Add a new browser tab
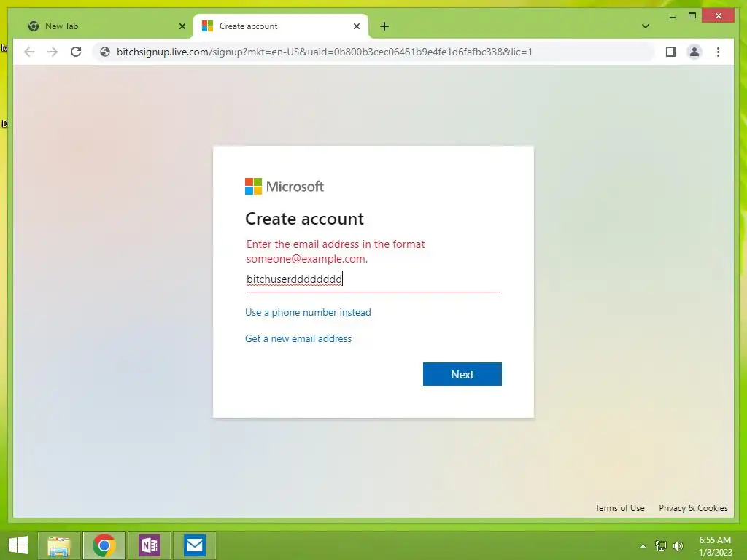Image resolution: width=747 pixels, height=560 pixels. 384,26
